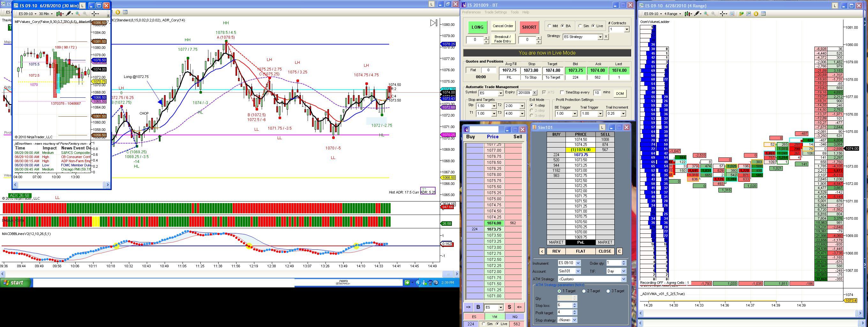Select the 1-step exit mode radio
This screenshot has width=868, height=327.
pyautogui.click(x=531, y=105)
